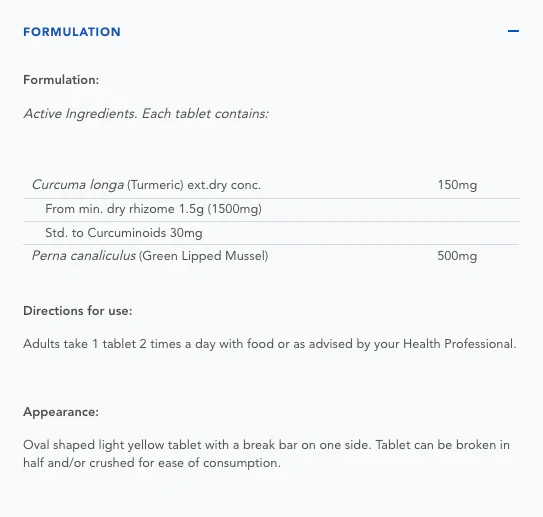
Task: Click the italic 'Perna canaliculus' species name
Action: click(x=84, y=256)
